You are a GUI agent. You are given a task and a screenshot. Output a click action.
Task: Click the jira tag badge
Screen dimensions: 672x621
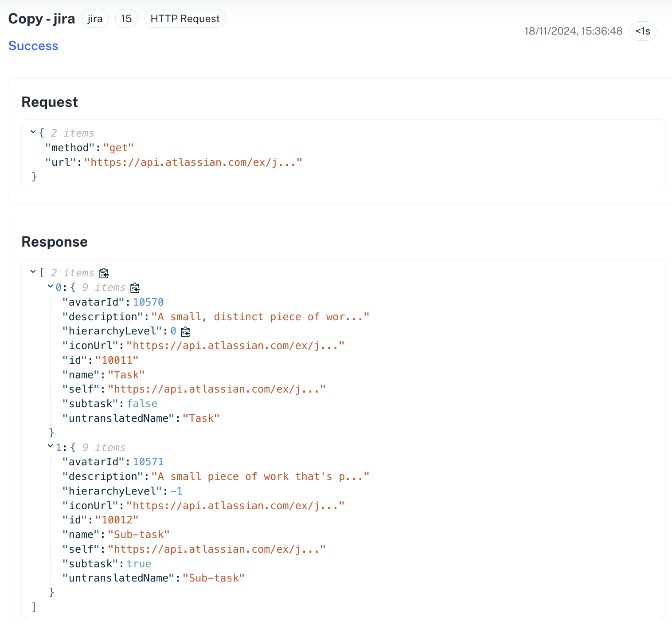click(x=95, y=18)
